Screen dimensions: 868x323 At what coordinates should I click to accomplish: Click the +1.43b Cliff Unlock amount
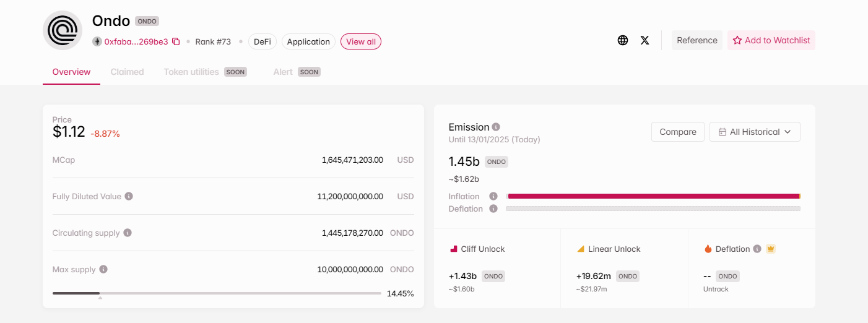(463, 276)
